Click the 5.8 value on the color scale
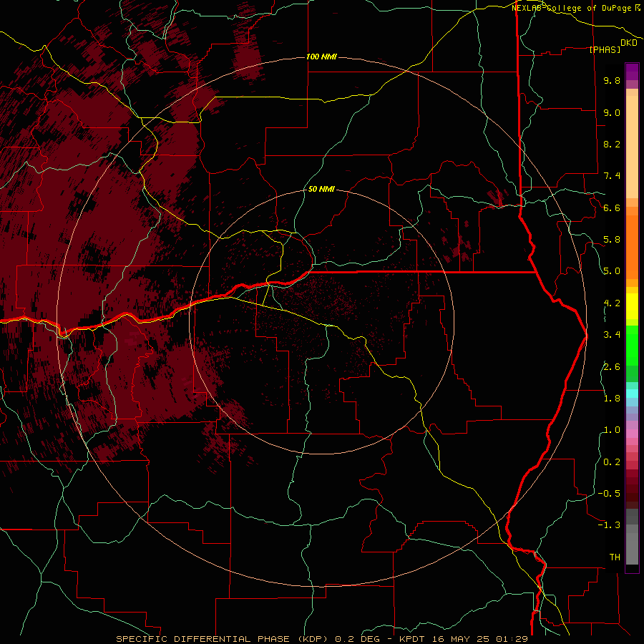The width and height of the screenshot is (644, 644). [x=612, y=240]
